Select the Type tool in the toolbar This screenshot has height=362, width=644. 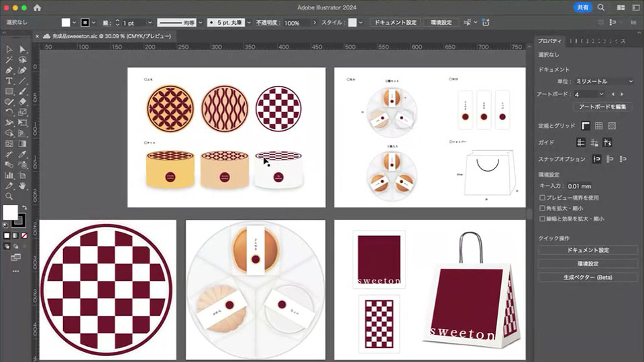coord(9,80)
